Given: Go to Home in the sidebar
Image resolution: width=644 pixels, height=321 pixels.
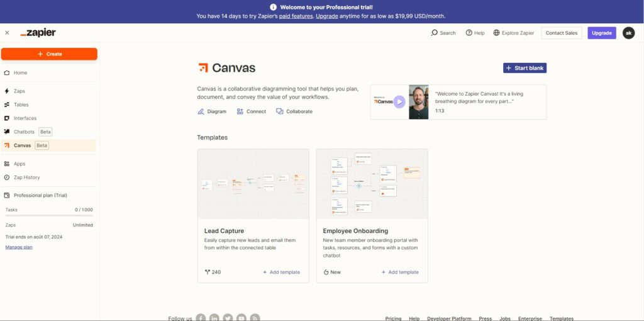Looking at the screenshot, I should tap(49, 73).
